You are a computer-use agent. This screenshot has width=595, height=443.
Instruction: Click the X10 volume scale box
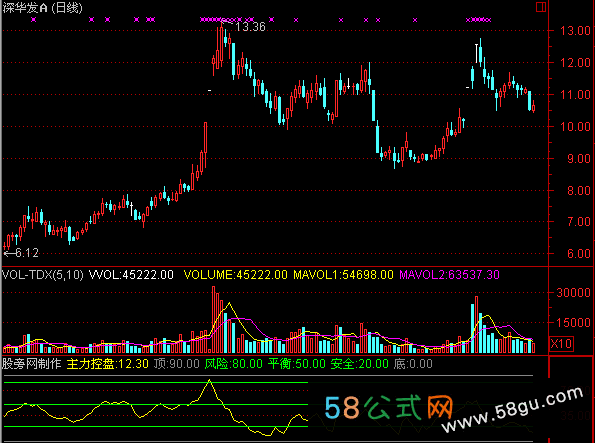pyautogui.click(x=561, y=344)
